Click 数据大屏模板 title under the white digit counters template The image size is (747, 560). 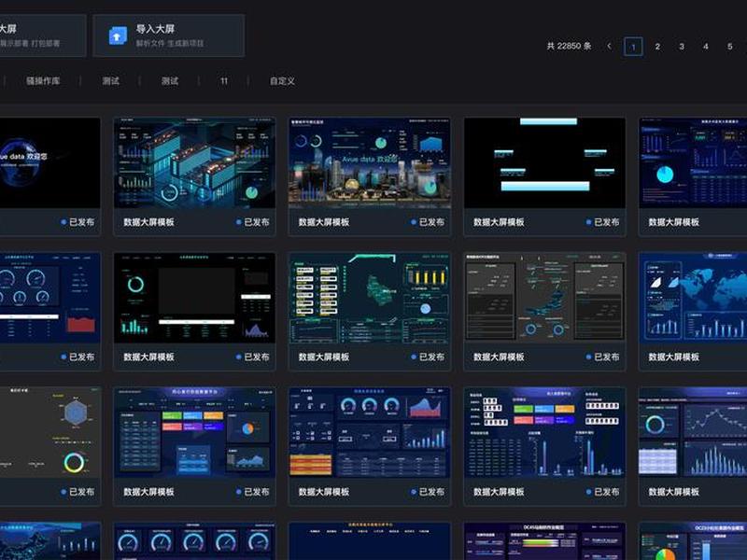(x=499, y=492)
